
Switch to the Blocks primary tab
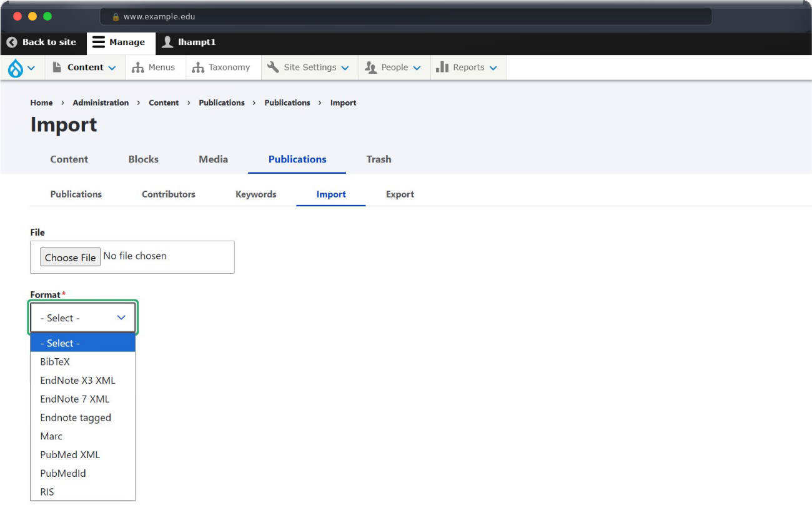143,159
